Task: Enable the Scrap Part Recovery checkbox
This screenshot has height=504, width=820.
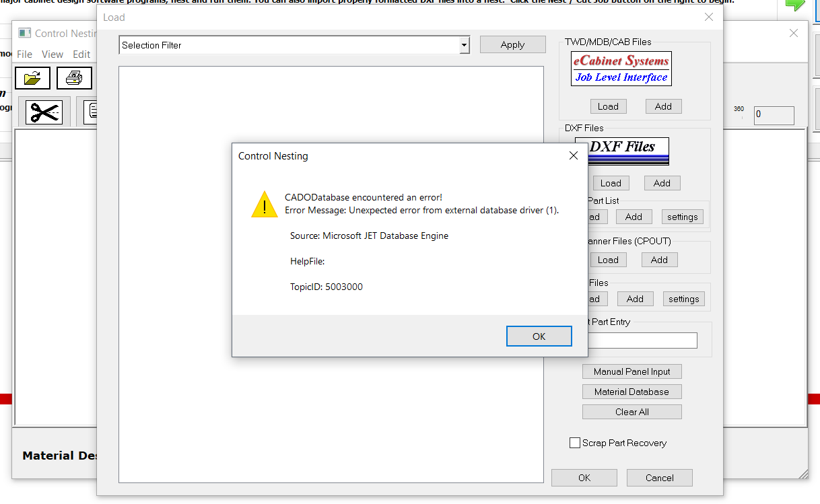Action: 575,443
